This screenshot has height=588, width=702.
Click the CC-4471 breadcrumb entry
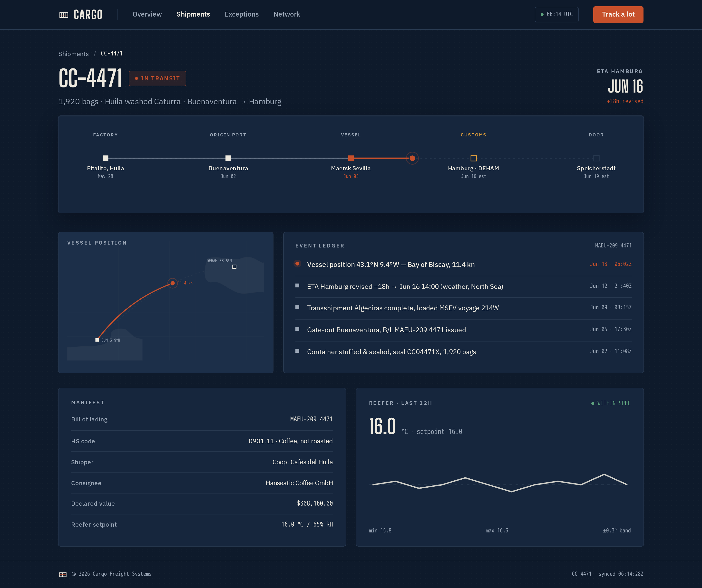(x=112, y=53)
